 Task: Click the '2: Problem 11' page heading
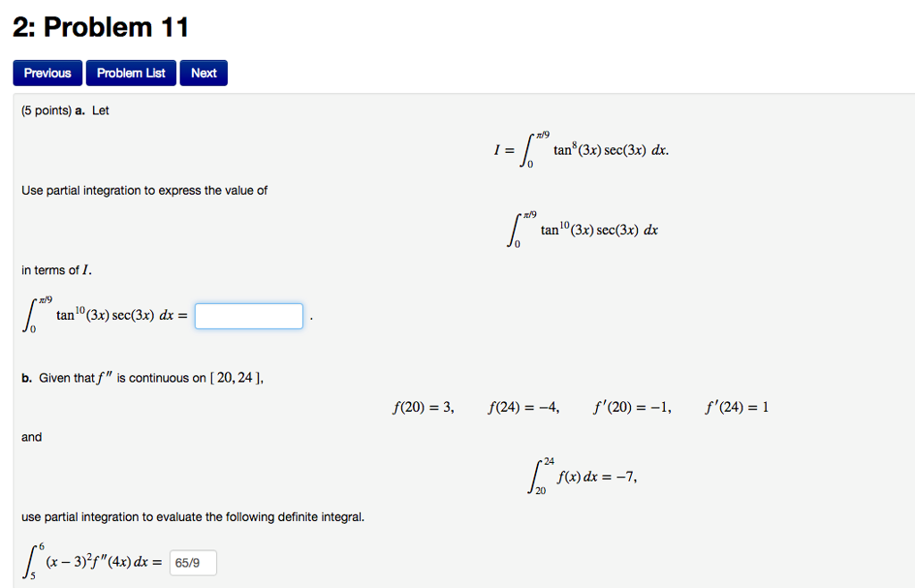tap(98, 27)
